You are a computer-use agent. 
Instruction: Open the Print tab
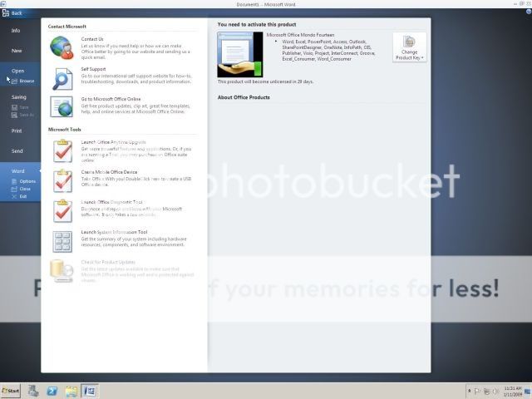(x=17, y=131)
